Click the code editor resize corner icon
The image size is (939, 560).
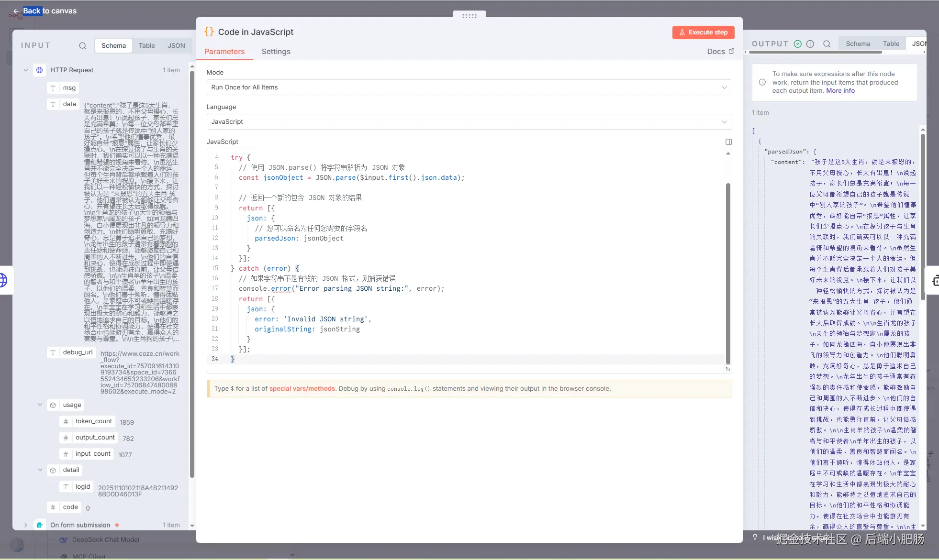(x=728, y=369)
